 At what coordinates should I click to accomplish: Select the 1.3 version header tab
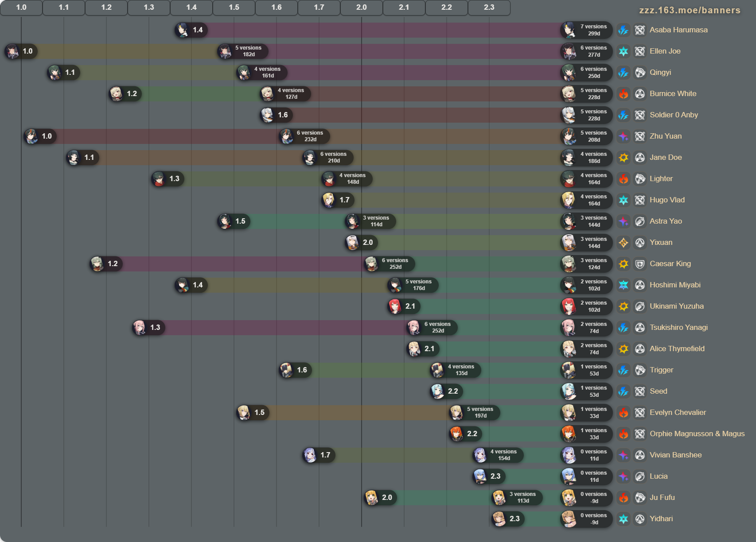point(149,8)
